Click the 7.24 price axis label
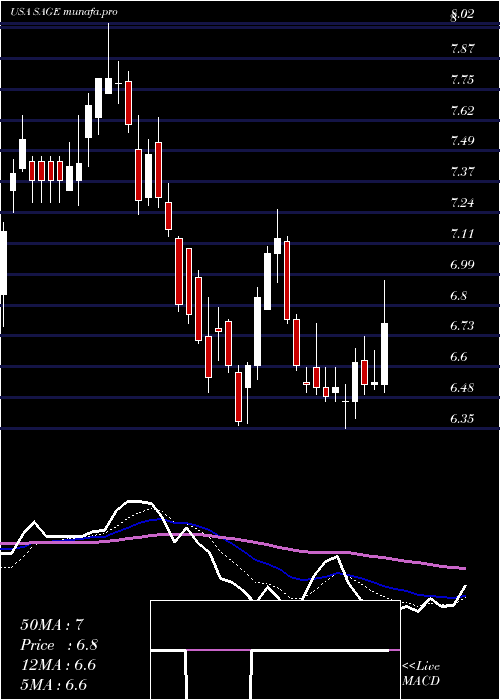The width and height of the screenshot is (500, 700). point(462,203)
